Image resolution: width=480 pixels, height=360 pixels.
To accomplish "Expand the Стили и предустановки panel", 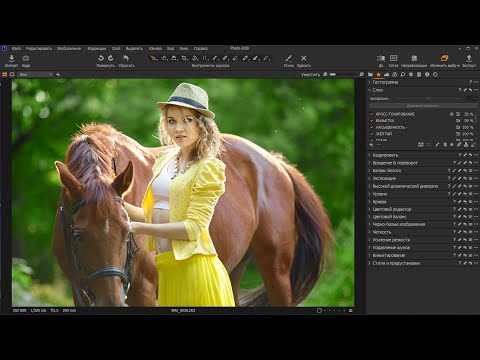I will click(369, 263).
